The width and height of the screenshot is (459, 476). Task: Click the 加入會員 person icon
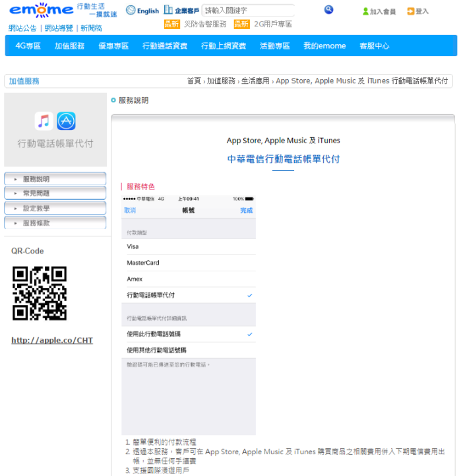pyautogui.click(x=365, y=11)
